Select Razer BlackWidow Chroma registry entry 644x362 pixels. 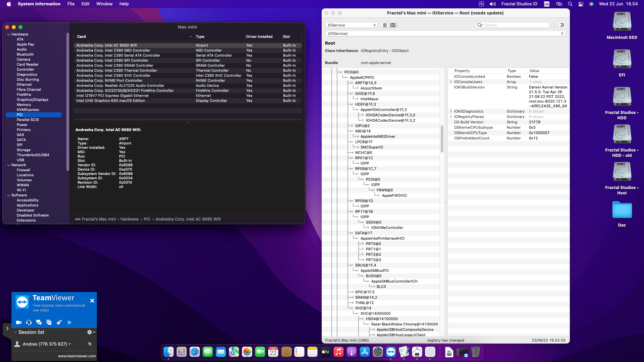coord(405,324)
